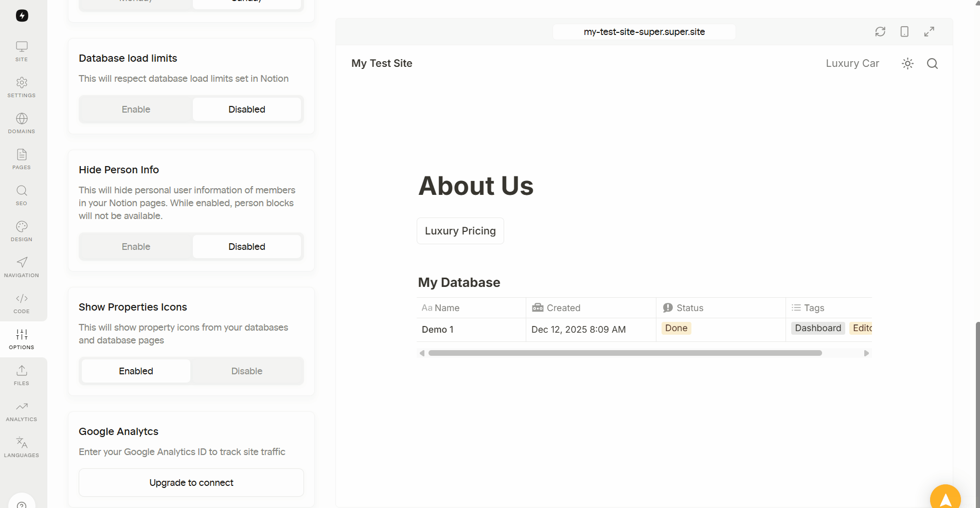Toggle the site light/dark theme icon

907,63
